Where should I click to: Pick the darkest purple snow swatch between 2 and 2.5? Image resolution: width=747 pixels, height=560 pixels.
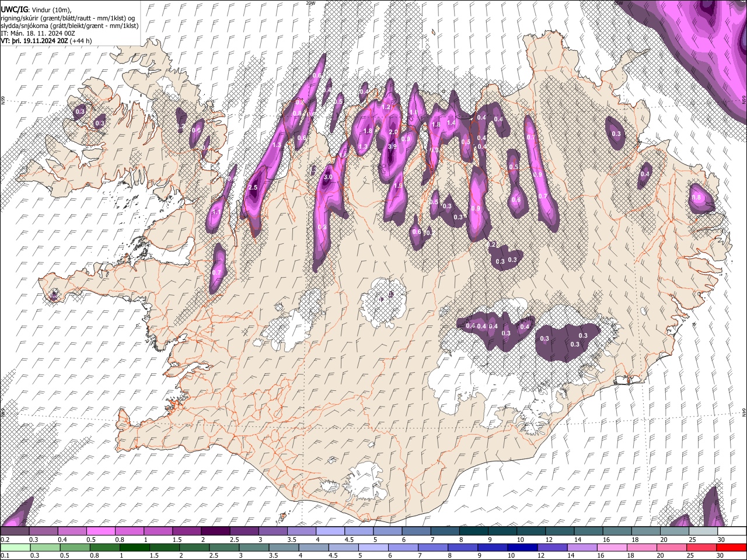216,531
